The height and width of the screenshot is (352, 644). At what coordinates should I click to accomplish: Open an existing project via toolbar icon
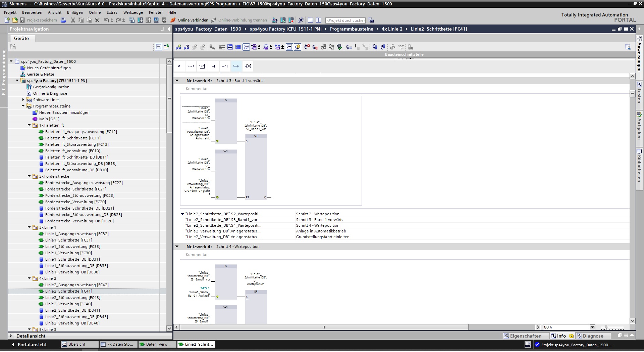[14, 20]
